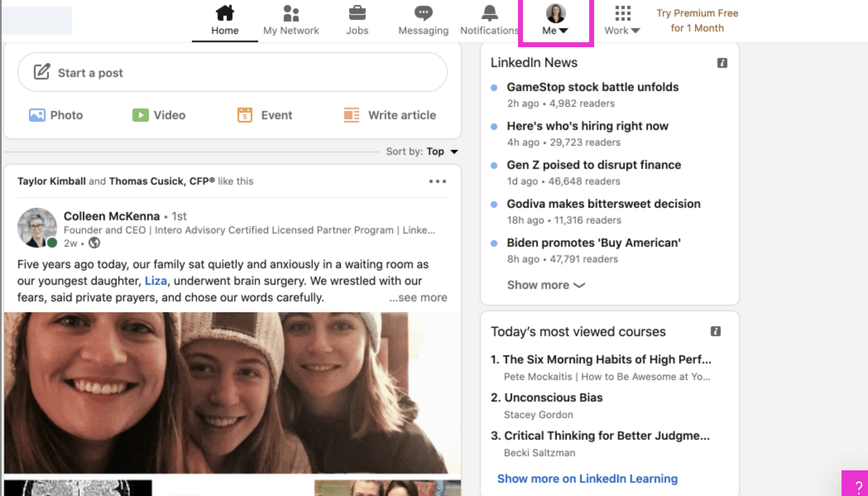Click the Write article label

click(402, 115)
